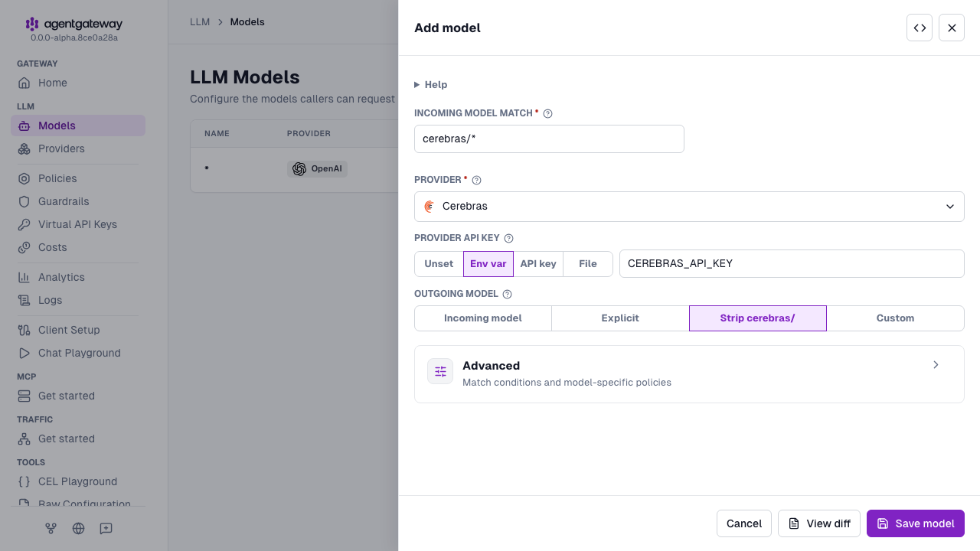Click the Cancel button
This screenshot has height=551, width=980.
pos(744,523)
